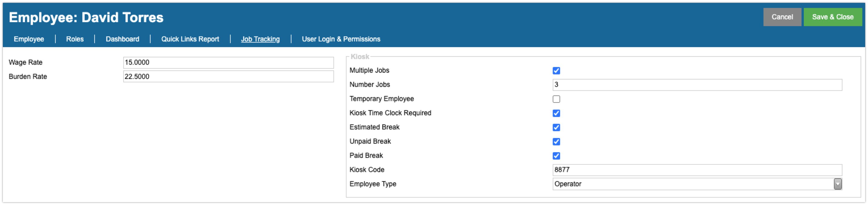Select the Job Tracking tab
Screen dimensions: 868x205
260,39
